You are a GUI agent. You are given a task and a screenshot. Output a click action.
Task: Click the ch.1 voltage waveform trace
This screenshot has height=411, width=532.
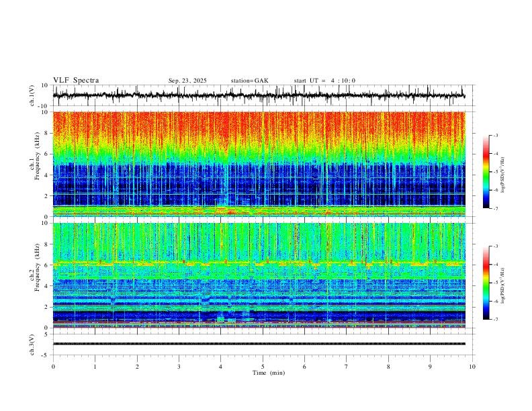pyautogui.click(x=259, y=95)
